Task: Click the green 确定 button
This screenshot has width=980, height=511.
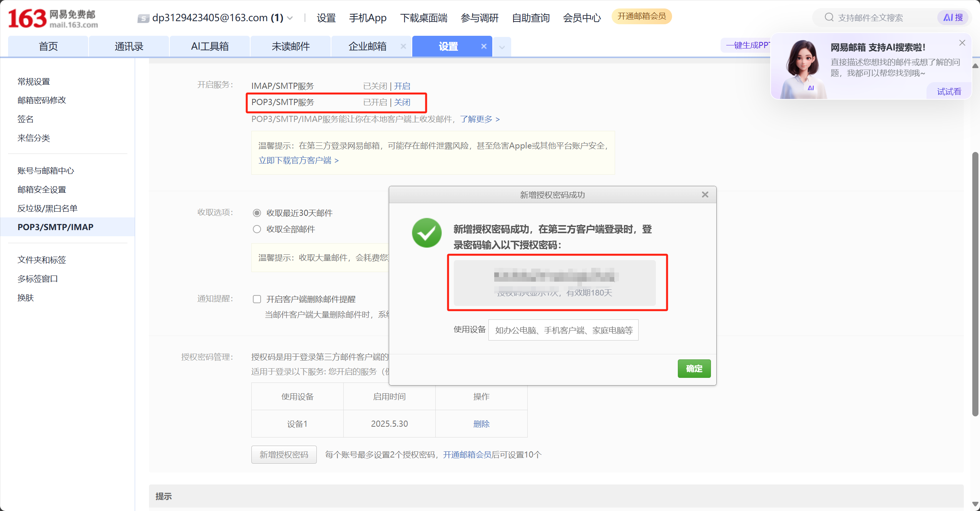Action: (694, 369)
